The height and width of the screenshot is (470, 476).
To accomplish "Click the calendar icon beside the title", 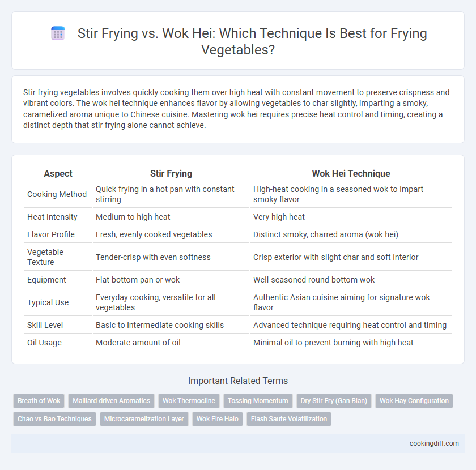I will (x=58, y=33).
